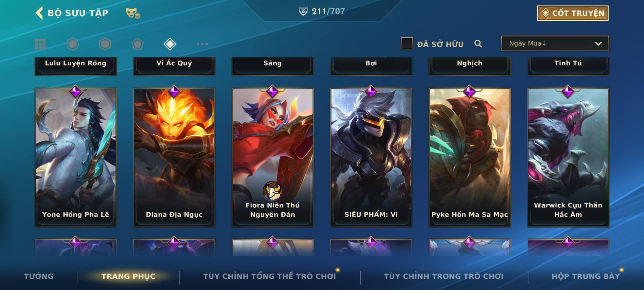The width and height of the screenshot is (644, 290).
Task: Open Tùy Chỉnh Tổng Thể Trò Chơi tab
Action: coord(269,276)
